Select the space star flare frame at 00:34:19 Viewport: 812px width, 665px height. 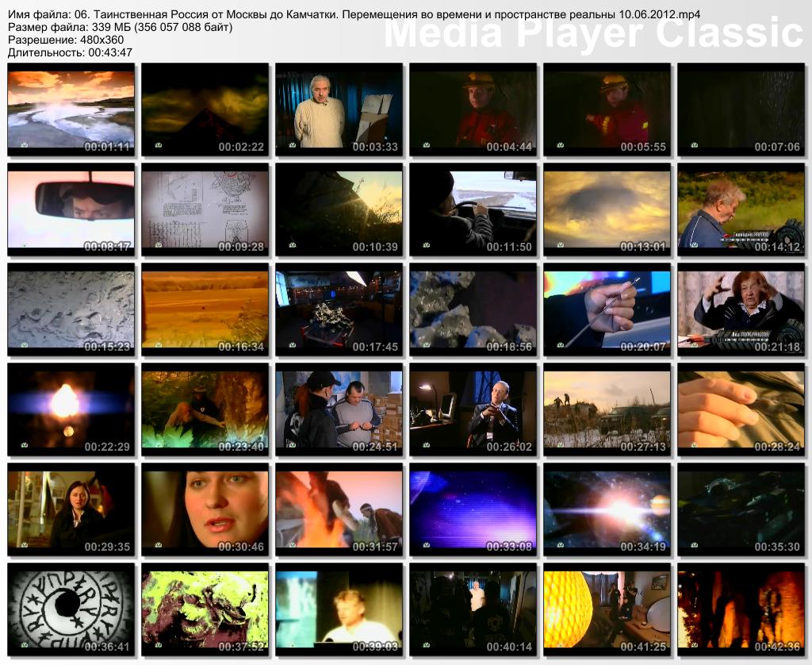click(607, 510)
